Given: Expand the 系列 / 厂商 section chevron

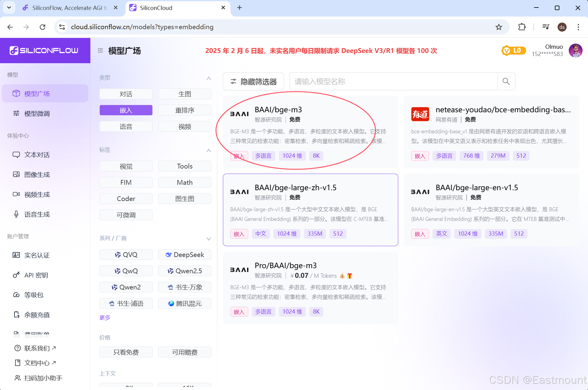Looking at the screenshot, I should [208, 239].
